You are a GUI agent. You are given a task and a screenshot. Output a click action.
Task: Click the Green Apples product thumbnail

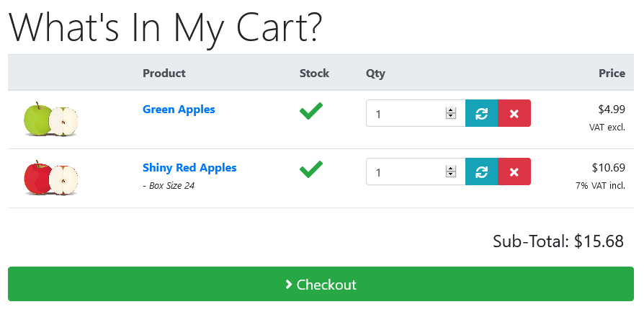(x=51, y=119)
